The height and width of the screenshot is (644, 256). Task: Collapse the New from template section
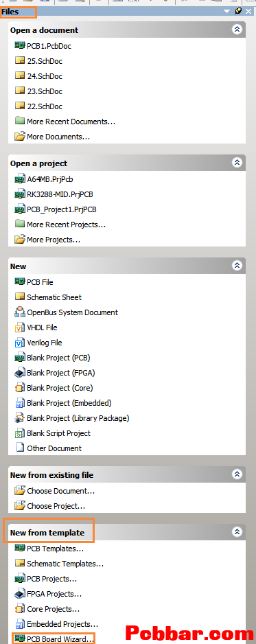[x=237, y=531]
